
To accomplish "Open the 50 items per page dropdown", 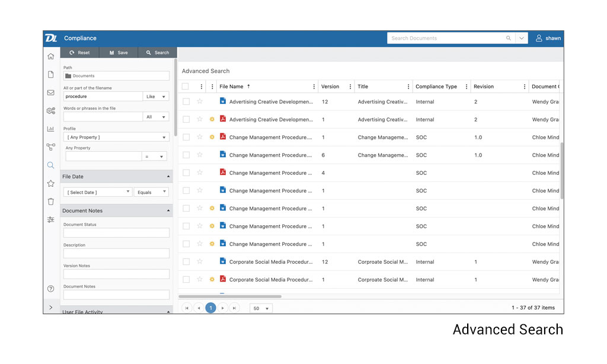I will coord(261,309).
